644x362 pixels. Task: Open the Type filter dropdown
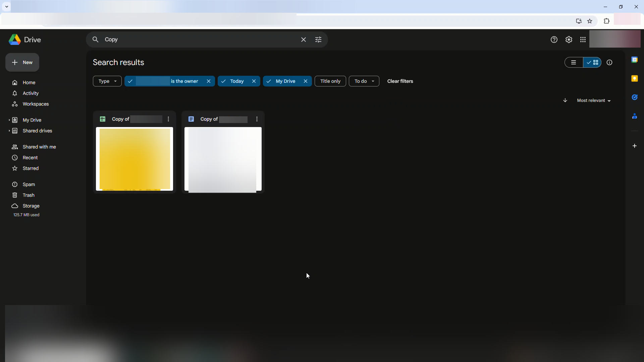107,81
